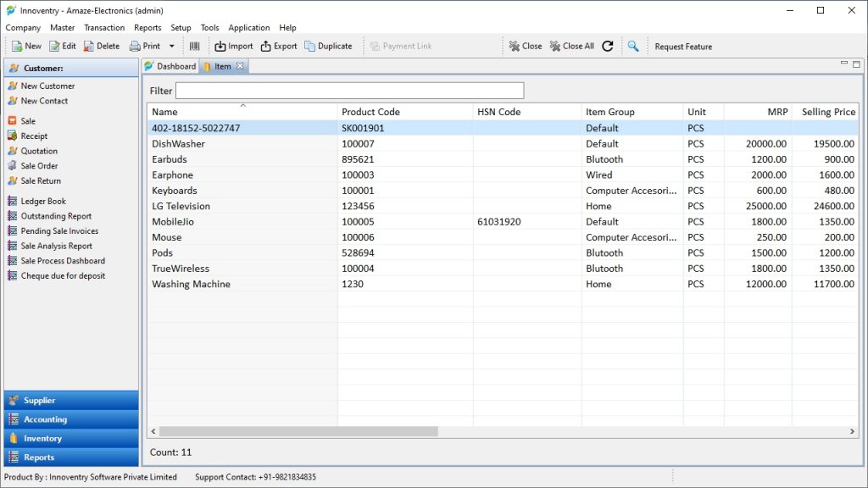Open the New Customer link
This screenshot has width=868, height=488.
[47, 86]
